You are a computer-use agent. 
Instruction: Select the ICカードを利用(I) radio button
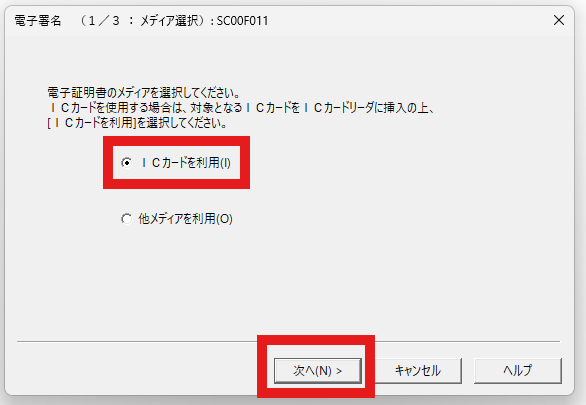(x=127, y=163)
